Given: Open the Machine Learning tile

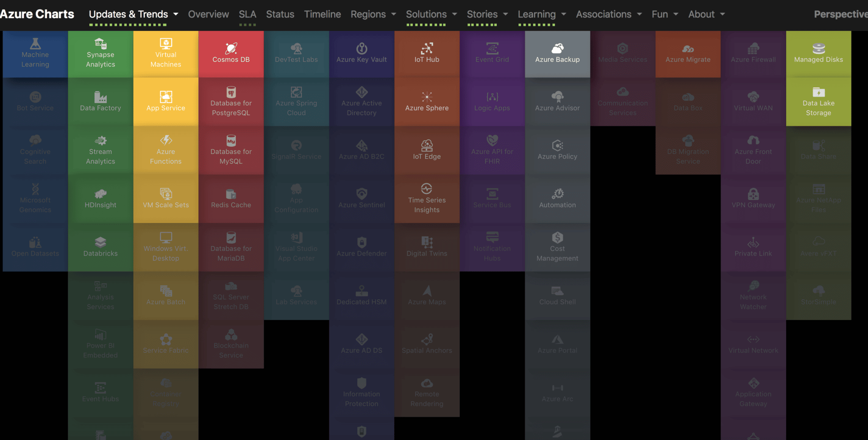Looking at the screenshot, I should pyautogui.click(x=35, y=54).
